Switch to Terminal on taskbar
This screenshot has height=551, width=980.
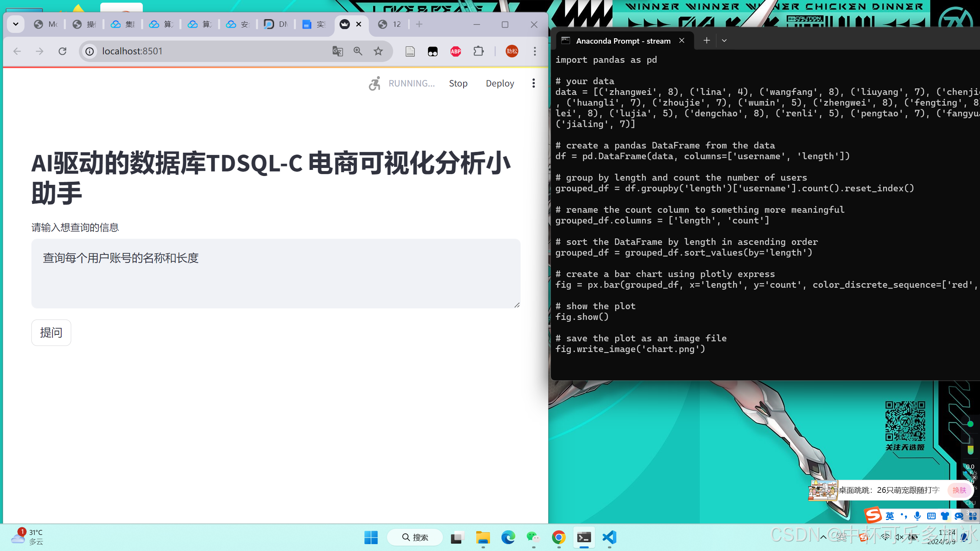click(x=584, y=538)
